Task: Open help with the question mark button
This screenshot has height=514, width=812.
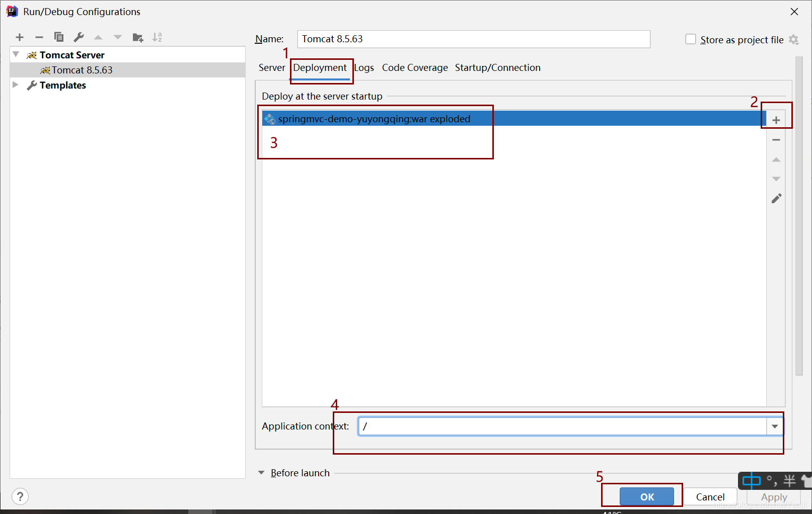Action: [20, 497]
